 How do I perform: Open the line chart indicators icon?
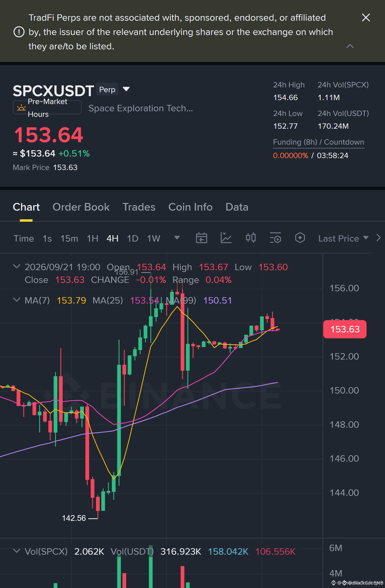[226, 238]
